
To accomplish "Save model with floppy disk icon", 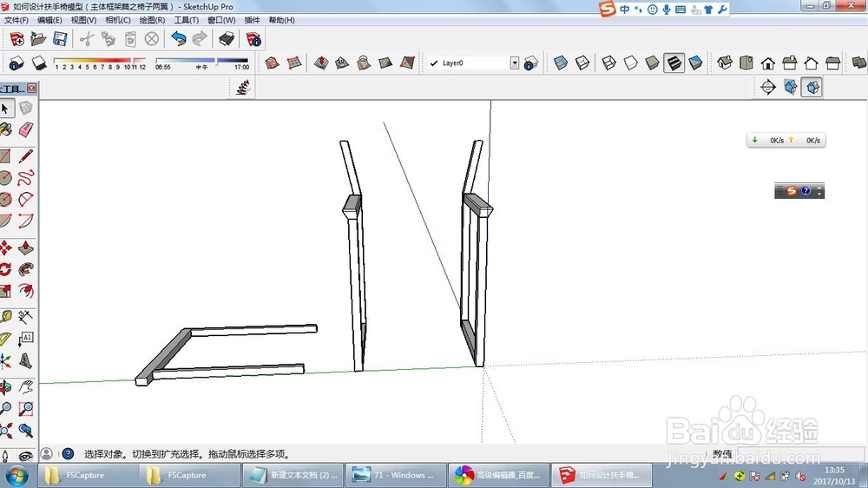I will tap(60, 39).
